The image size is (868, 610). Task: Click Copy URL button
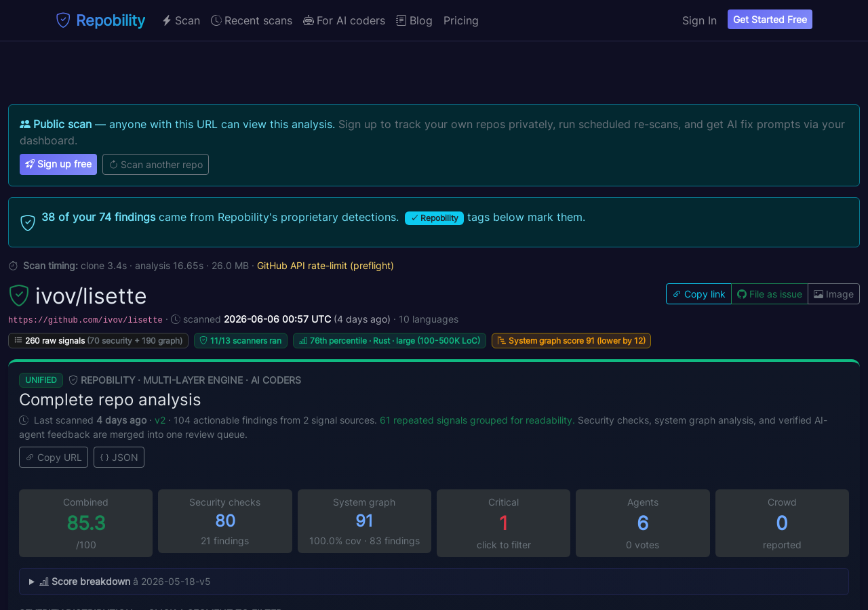tap(54, 457)
